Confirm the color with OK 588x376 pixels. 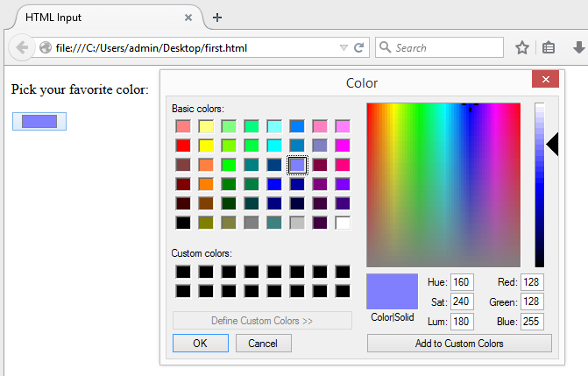(201, 343)
